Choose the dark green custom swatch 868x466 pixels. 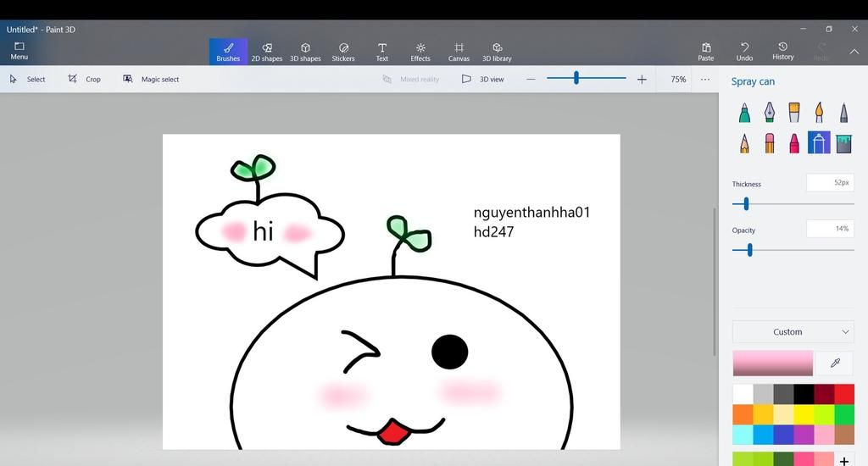(x=783, y=459)
